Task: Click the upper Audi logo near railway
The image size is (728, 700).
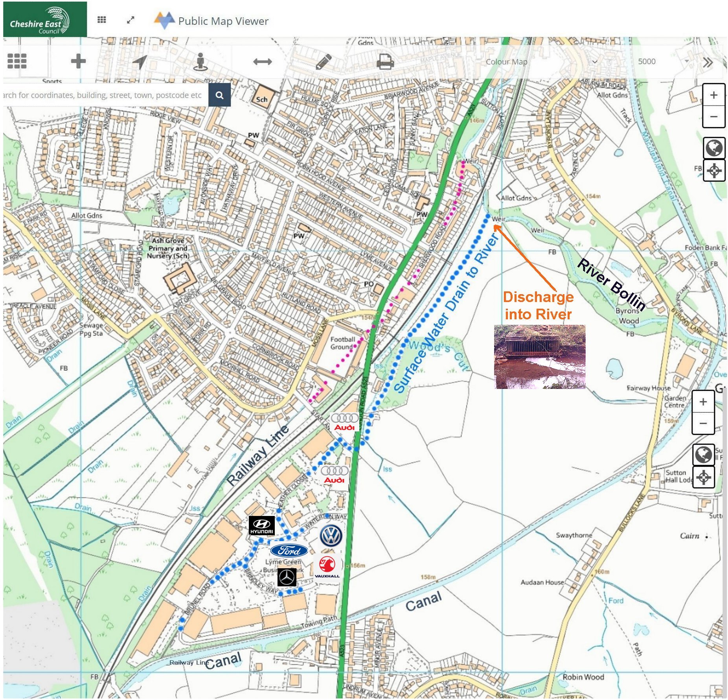Action: pos(344,422)
